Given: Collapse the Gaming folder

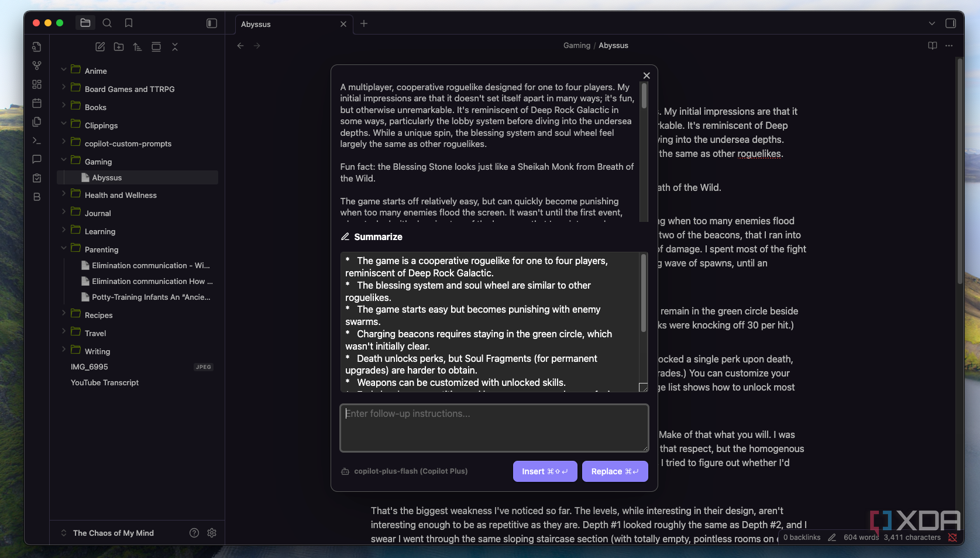Looking at the screenshot, I should click(64, 160).
